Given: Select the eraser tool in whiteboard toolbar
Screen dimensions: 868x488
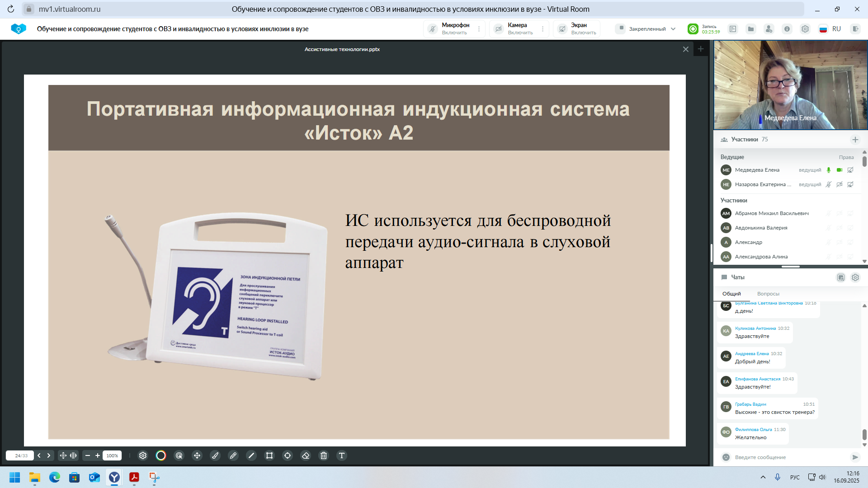Looking at the screenshot, I should (x=306, y=455).
